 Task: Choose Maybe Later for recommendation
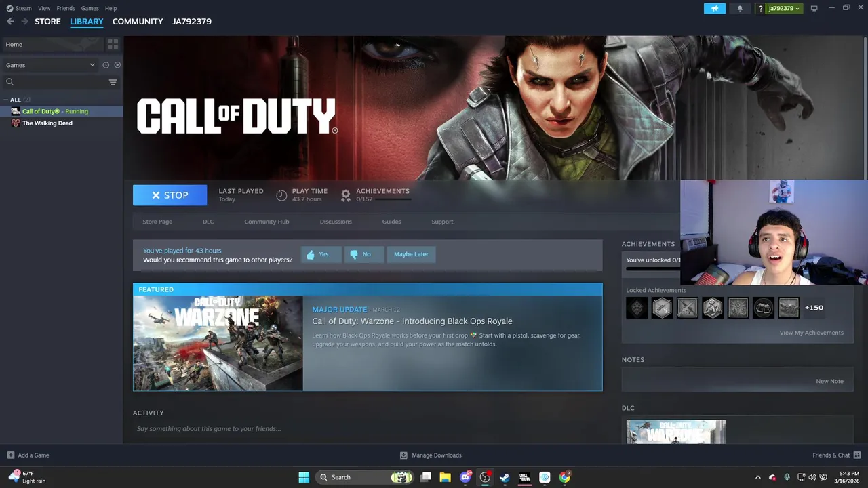click(411, 254)
